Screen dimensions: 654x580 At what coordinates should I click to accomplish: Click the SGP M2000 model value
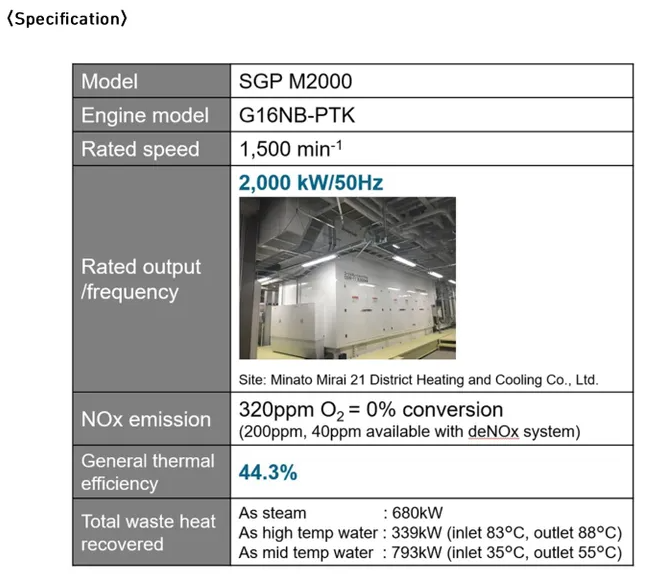295,82
